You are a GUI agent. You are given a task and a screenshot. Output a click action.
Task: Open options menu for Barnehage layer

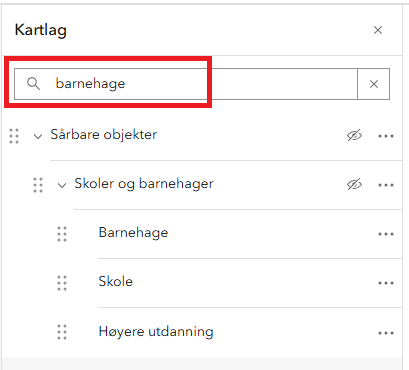tap(386, 234)
